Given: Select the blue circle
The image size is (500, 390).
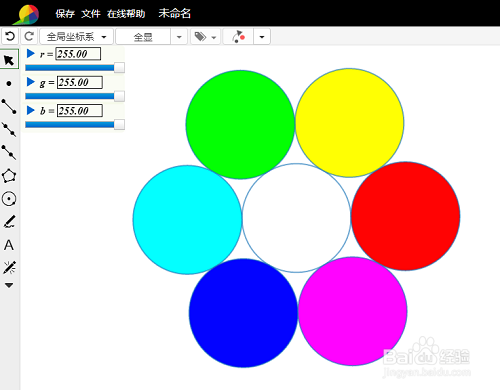Looking at the screenshot, I should click(243, 313).
